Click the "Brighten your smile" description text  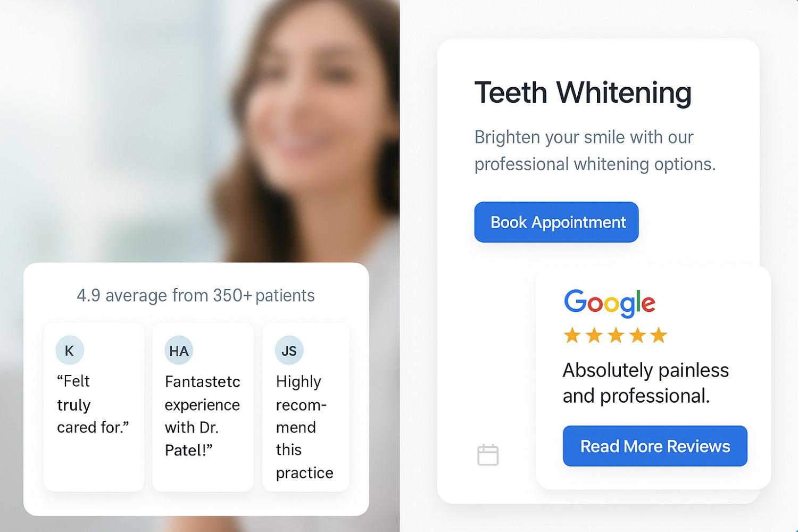tap(595, 151)
